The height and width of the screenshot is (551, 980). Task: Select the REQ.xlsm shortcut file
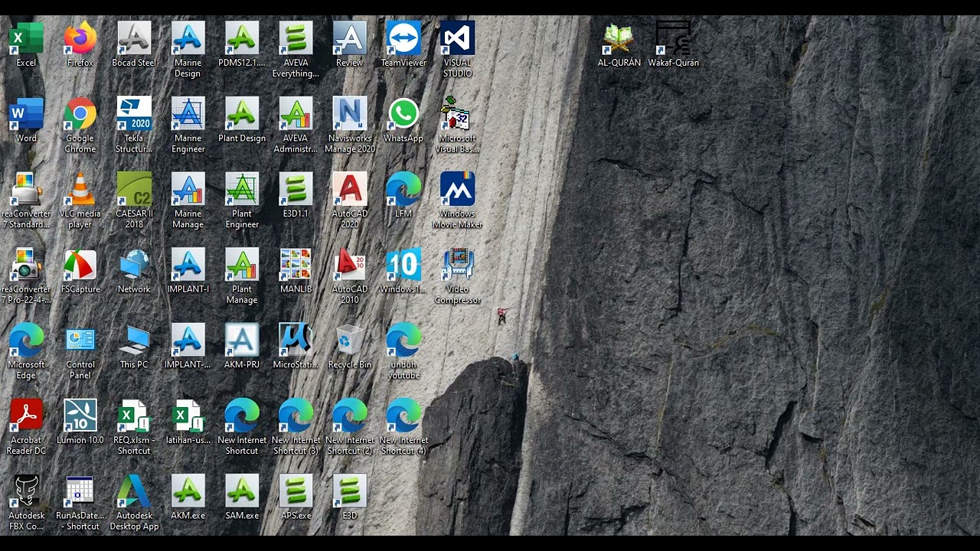134,416
